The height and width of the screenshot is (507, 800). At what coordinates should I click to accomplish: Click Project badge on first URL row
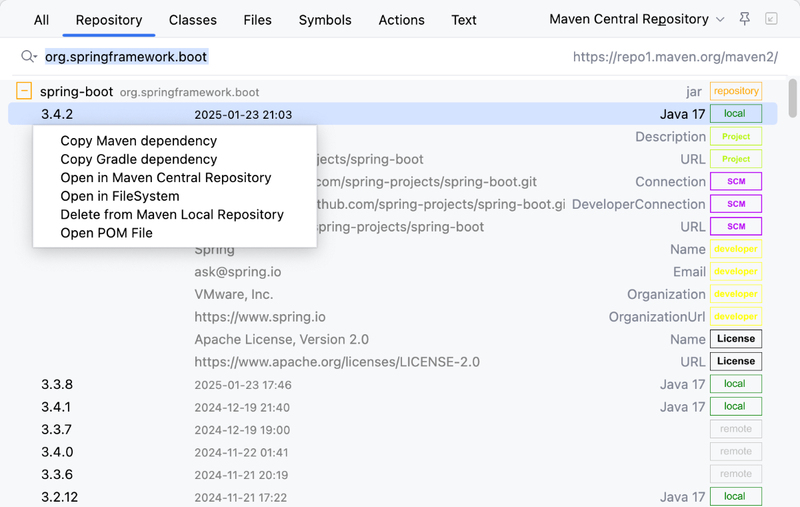[x=736, y=159]
